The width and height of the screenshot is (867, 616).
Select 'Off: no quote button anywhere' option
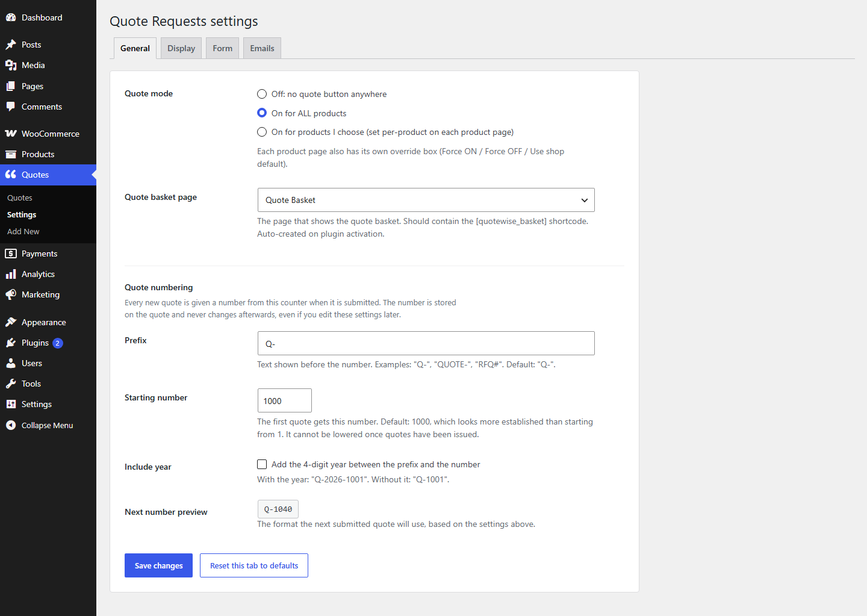pos(262,94)
